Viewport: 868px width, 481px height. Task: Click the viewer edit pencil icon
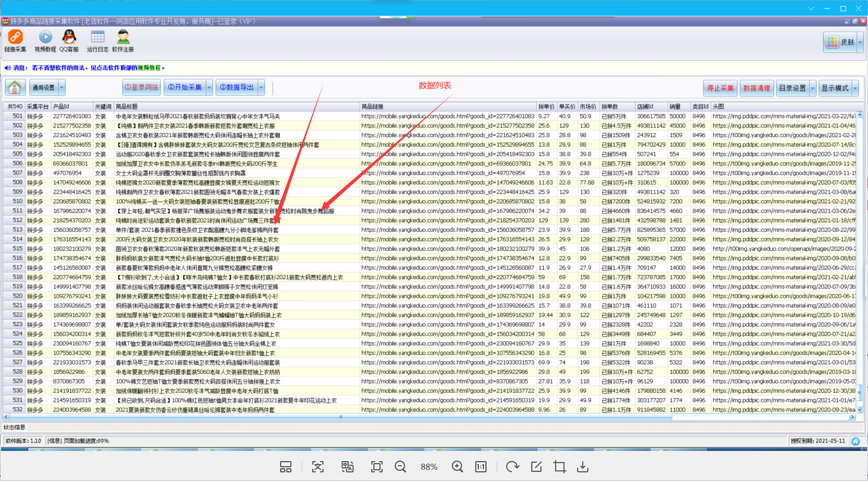point(536,467)
